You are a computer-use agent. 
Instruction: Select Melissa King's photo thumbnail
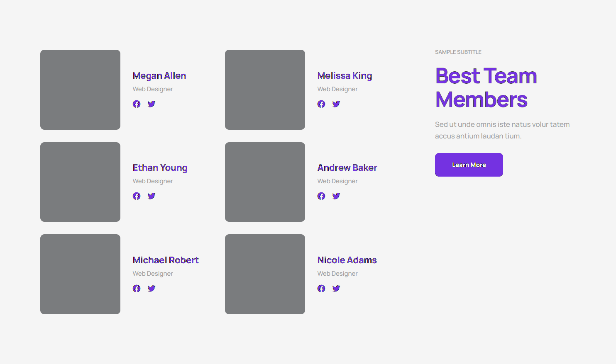point(265,90)
